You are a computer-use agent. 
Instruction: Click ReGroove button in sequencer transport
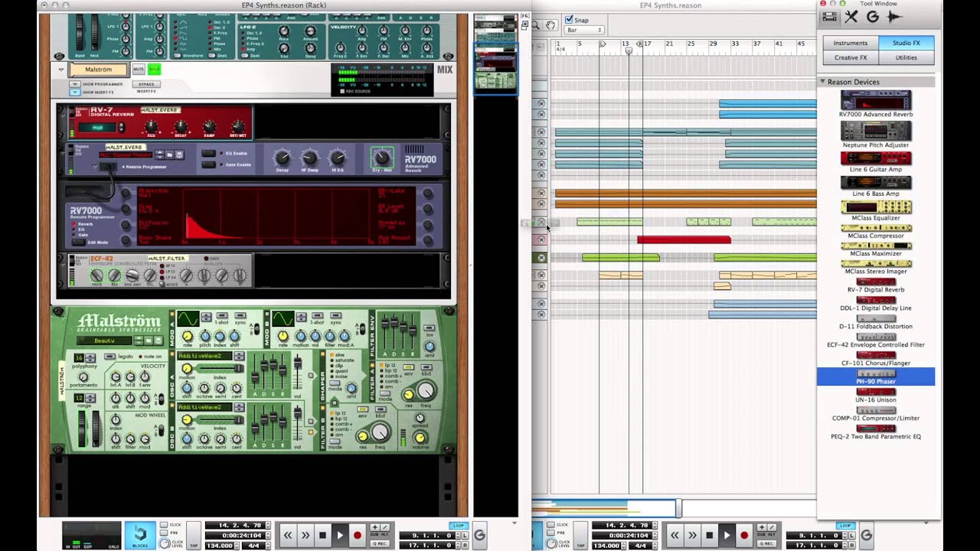pos(866,535)
